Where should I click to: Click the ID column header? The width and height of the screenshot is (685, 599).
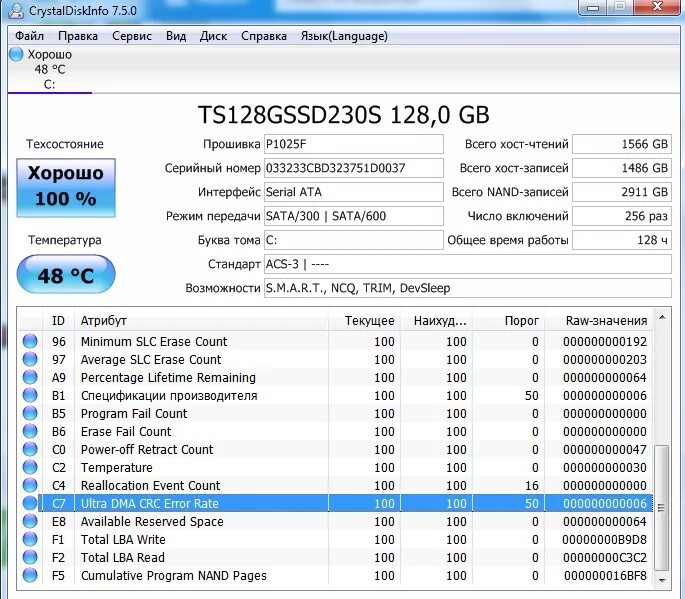pos(59,321)
